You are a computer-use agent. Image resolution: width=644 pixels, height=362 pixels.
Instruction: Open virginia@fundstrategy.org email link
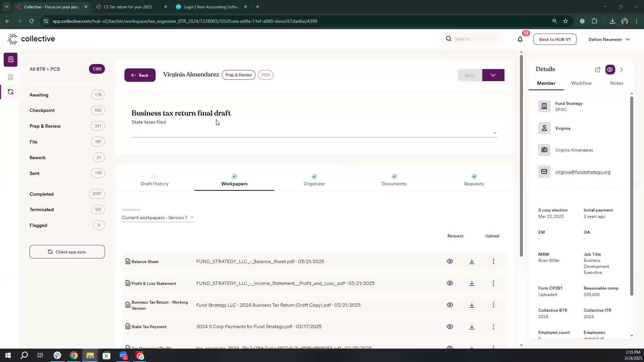[x=582, y=172]
